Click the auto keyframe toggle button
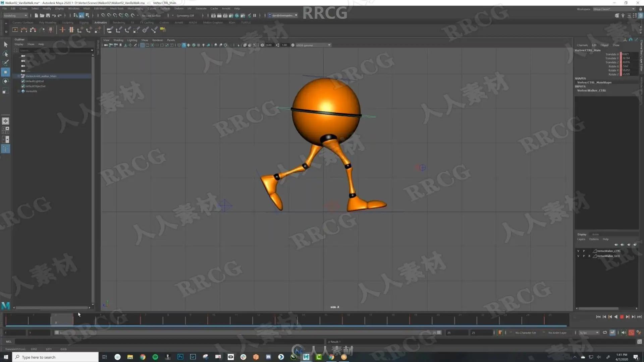The width and height of the screenshot is (644, 362). point(631,333)
